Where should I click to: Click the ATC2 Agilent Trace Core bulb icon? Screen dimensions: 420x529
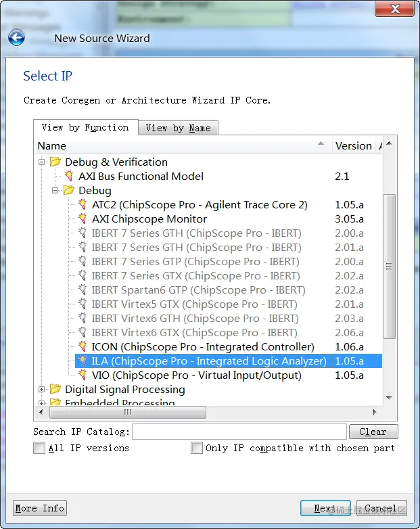(83, 204)
